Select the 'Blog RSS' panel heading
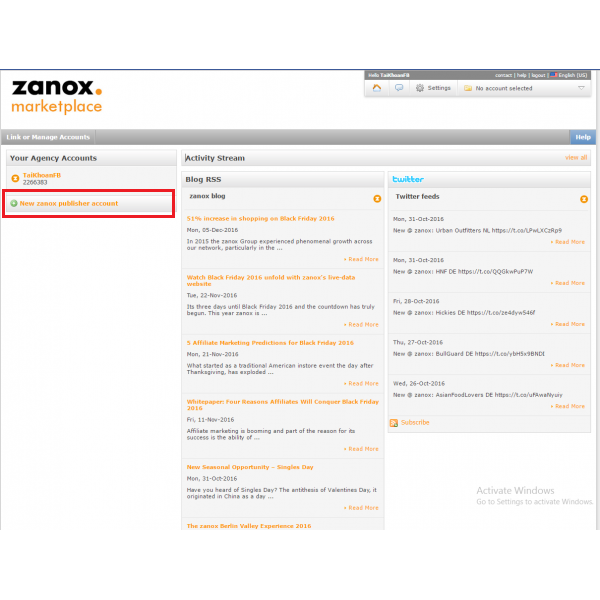Image resolution: width=600 pixels, height=600 pixels. pyautogui.click(x=203, y=179)
